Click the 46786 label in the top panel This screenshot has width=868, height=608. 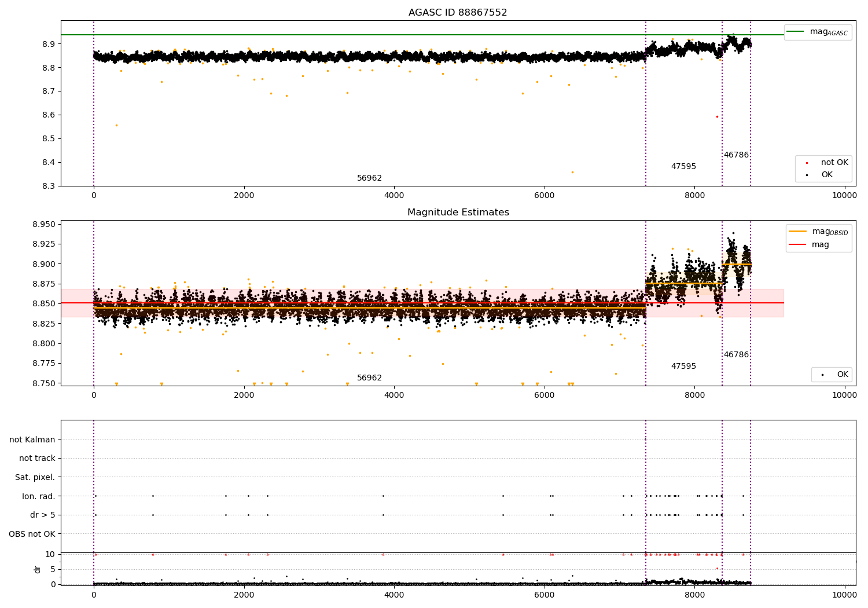736,155
